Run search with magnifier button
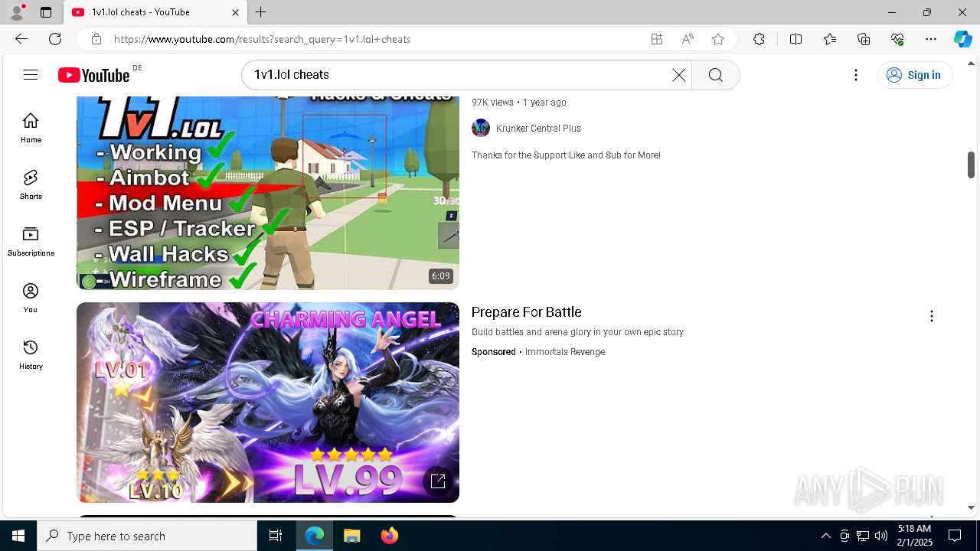The height and width of the screenshot is (551, 980). coord(715,75)
